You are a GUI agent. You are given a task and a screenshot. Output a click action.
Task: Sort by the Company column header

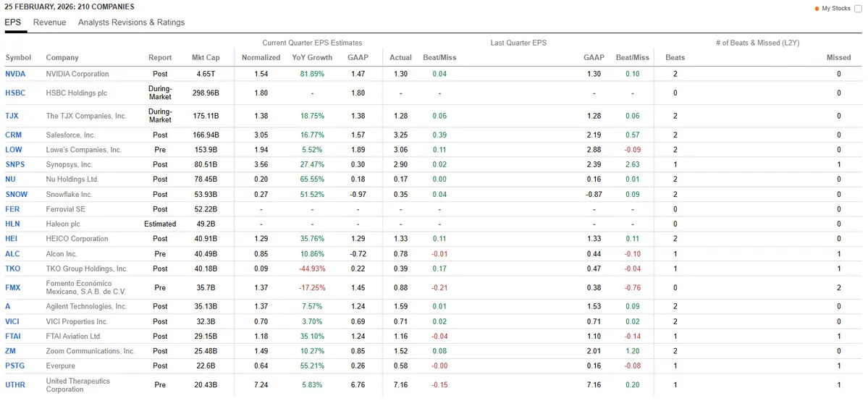62,58
